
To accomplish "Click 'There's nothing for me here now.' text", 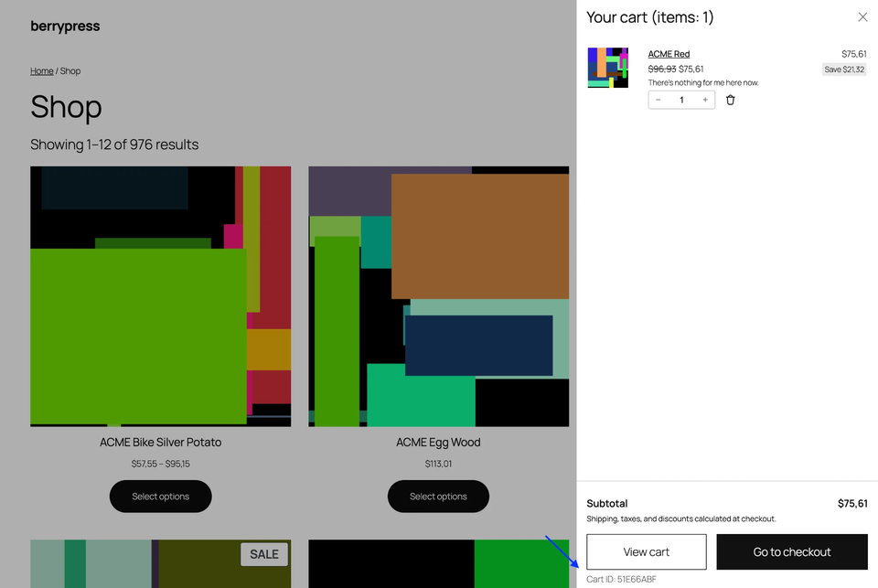I will [x=703, y=83].
